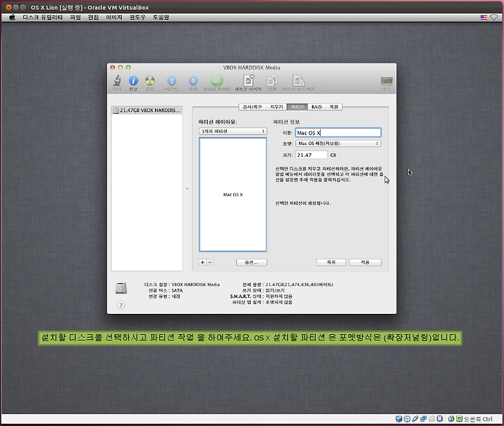Select the 21.47GB VBOX HARDDISK in sidebar
The height and width of the screenshot is (426, 504).
pos(147,111)
